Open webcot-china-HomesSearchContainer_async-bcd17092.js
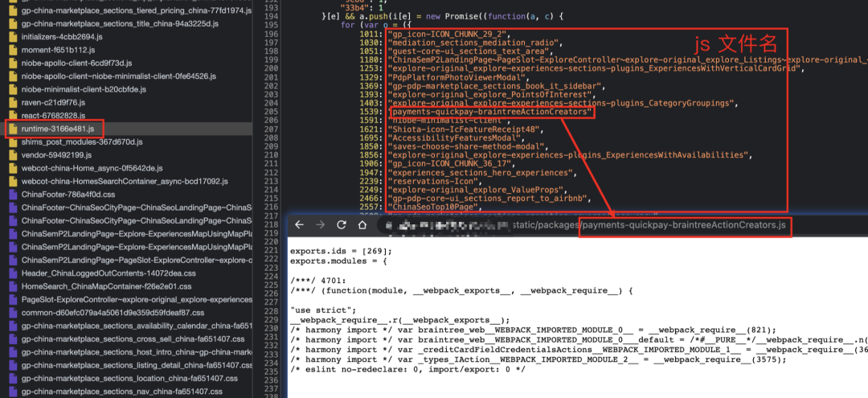 [125, 182]
